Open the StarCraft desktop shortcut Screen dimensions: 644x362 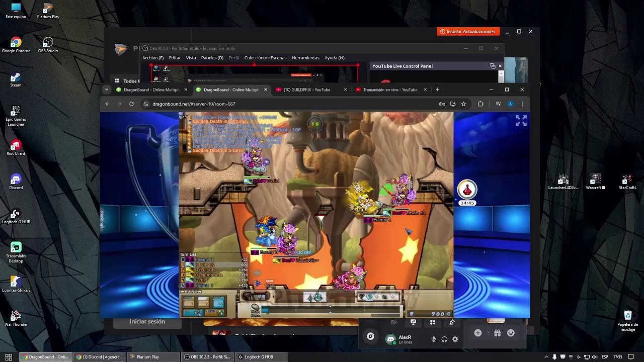pos(627,182)
